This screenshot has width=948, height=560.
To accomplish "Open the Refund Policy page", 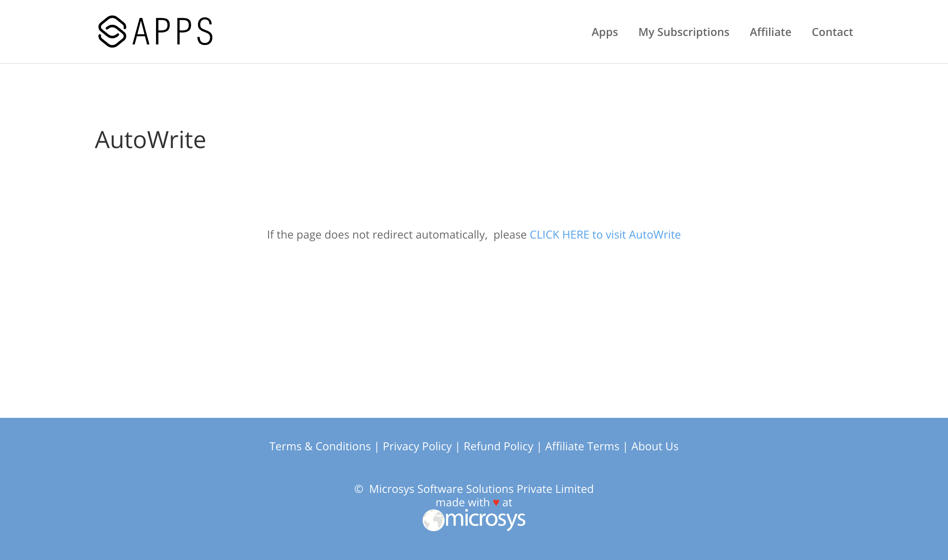I will [x=498, y=446].
